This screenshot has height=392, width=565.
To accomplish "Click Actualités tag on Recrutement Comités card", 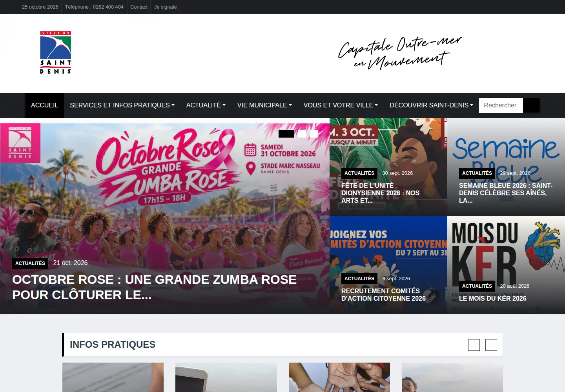I will (359, 279).
